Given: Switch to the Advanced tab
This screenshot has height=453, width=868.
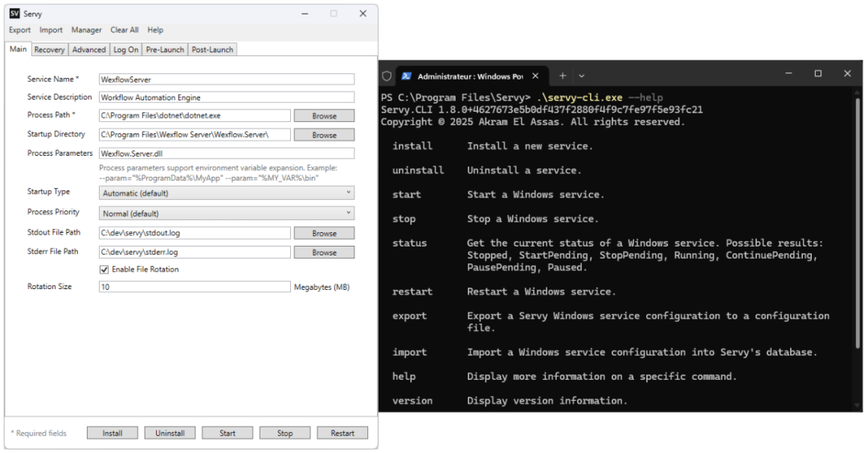Looking at the screenshot, I should pyautogui.click(x=88, y=49).
